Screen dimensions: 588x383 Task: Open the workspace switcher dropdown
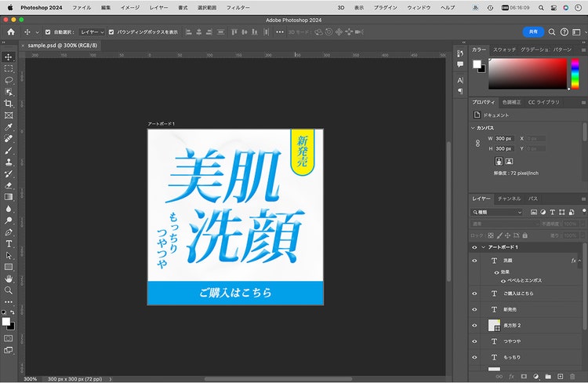(578, 32)
